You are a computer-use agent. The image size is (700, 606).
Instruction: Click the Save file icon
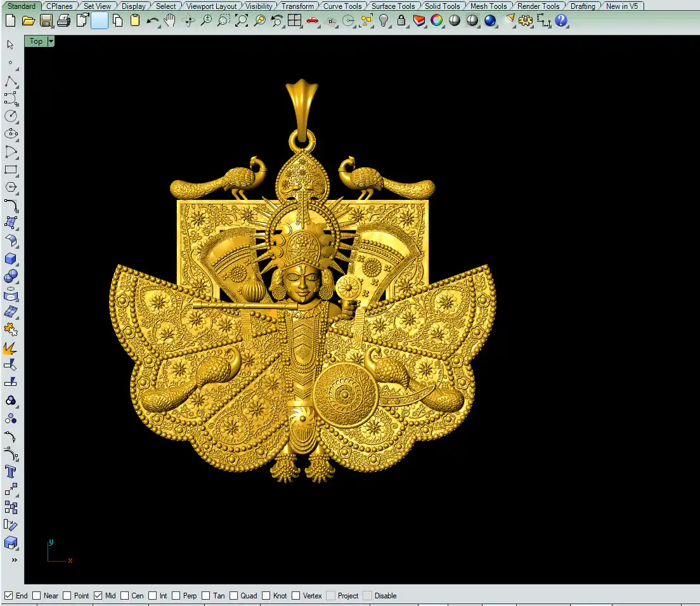pyautogui.click(x=46, y=20)
